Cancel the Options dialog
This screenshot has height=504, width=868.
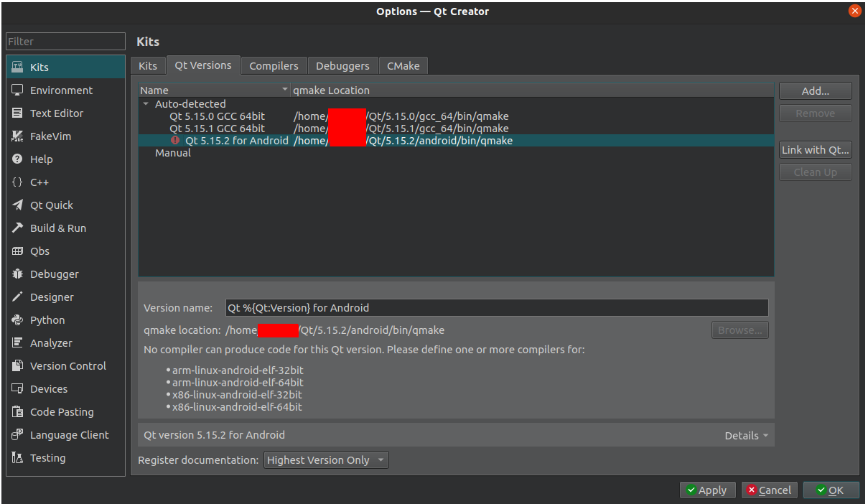pos(769,490)
